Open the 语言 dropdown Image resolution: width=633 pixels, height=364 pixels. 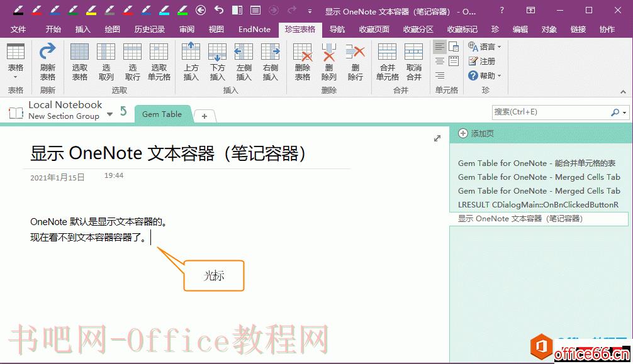485,47
